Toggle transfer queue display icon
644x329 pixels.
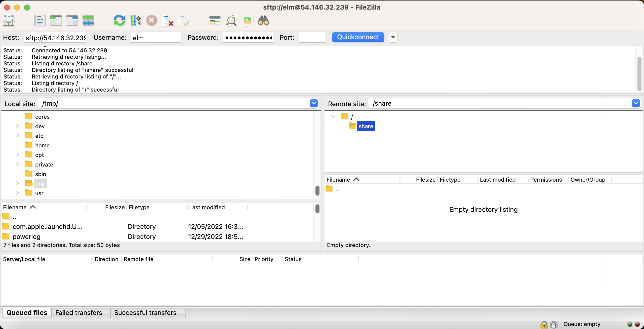88,21
